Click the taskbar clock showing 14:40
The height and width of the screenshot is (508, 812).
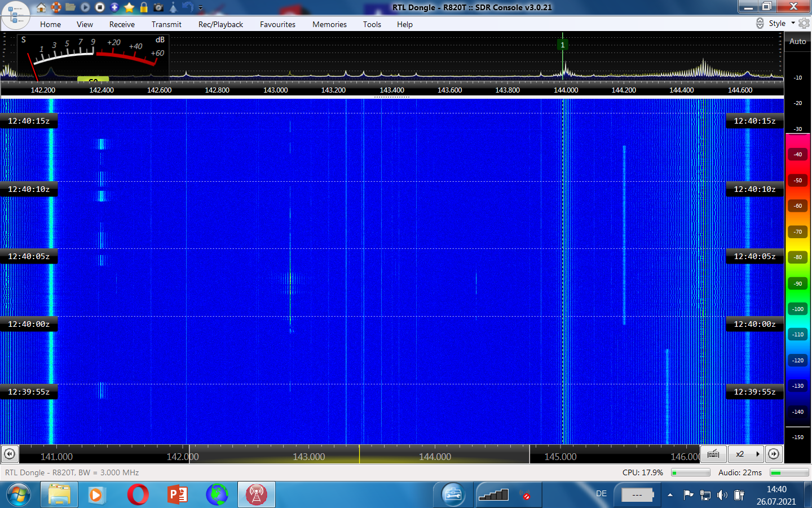pyautogui.click(x=776, y=495)
